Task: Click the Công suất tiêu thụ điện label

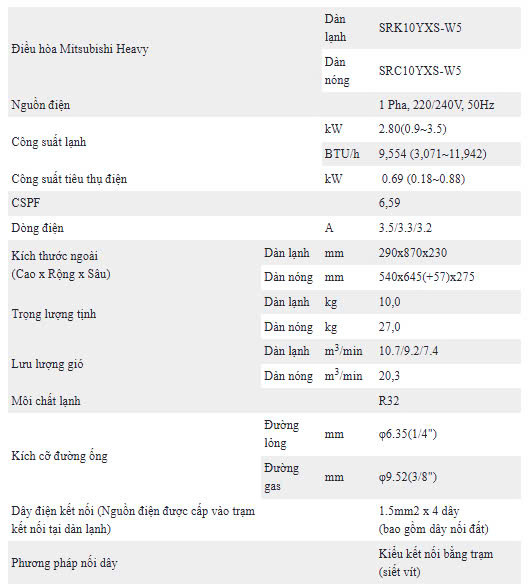Action: (x=69, y=179)
